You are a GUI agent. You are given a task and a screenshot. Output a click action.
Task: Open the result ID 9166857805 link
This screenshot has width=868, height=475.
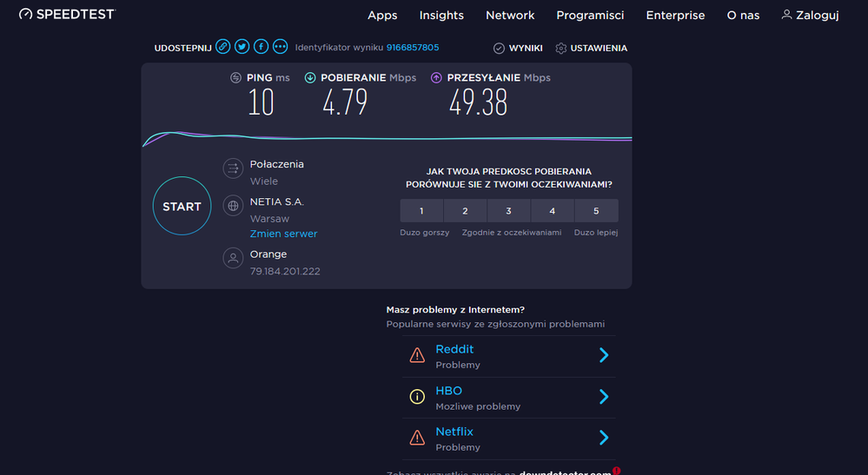coord(413,48)
